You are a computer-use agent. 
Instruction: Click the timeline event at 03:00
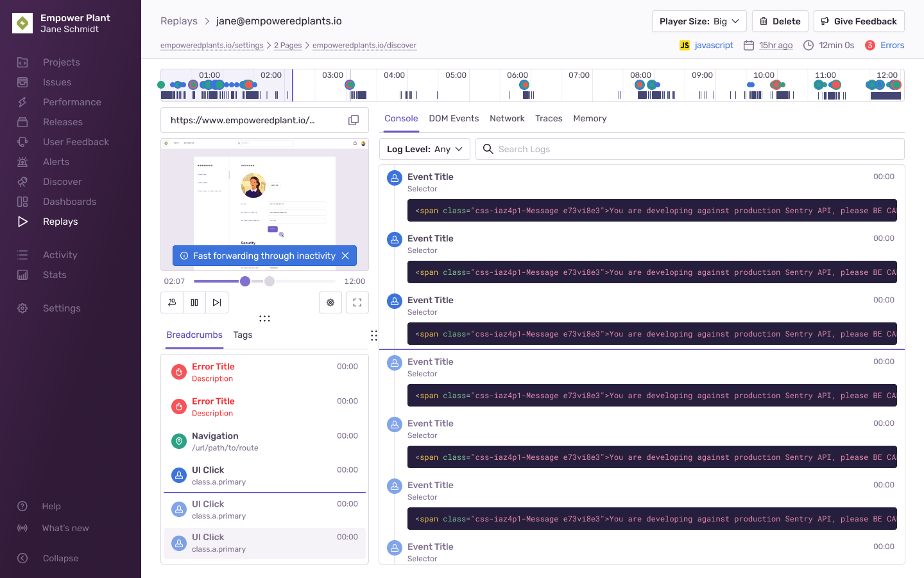click(350, 85)
